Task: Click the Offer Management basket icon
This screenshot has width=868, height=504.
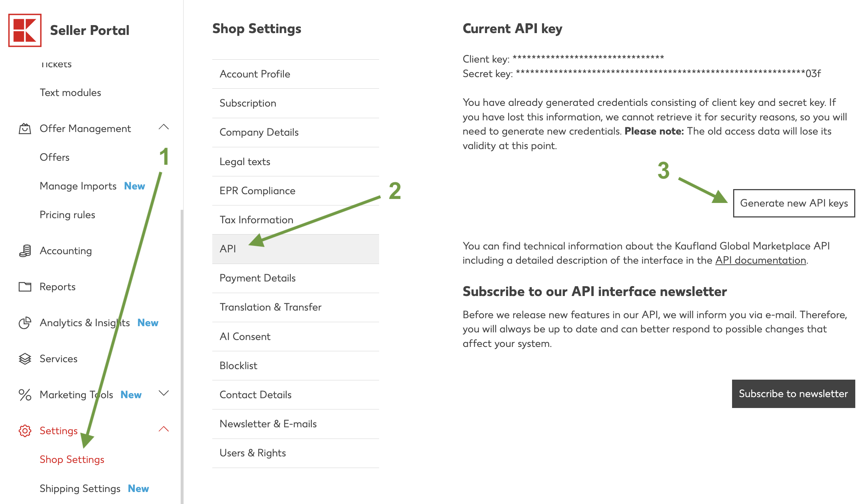Action: tap(25, 129)
